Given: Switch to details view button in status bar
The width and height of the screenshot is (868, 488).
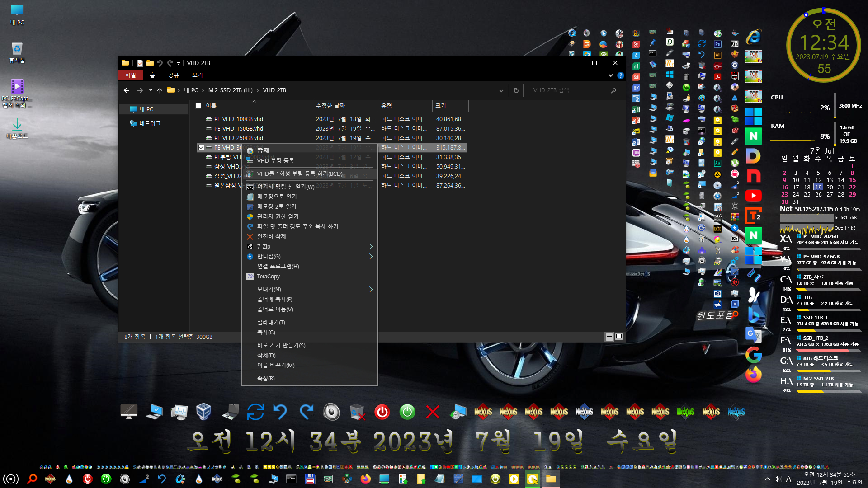Looking at the screenshot, I should coord(609,337).
